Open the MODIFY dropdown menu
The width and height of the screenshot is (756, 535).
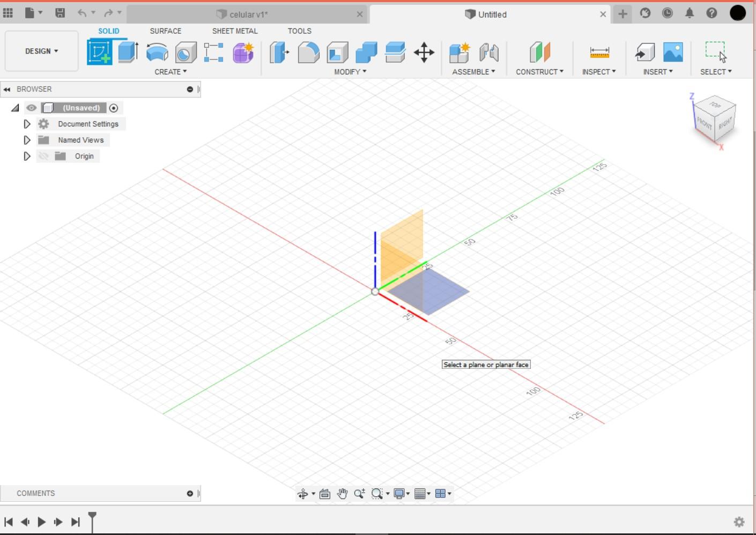click(x=350, y=72)
